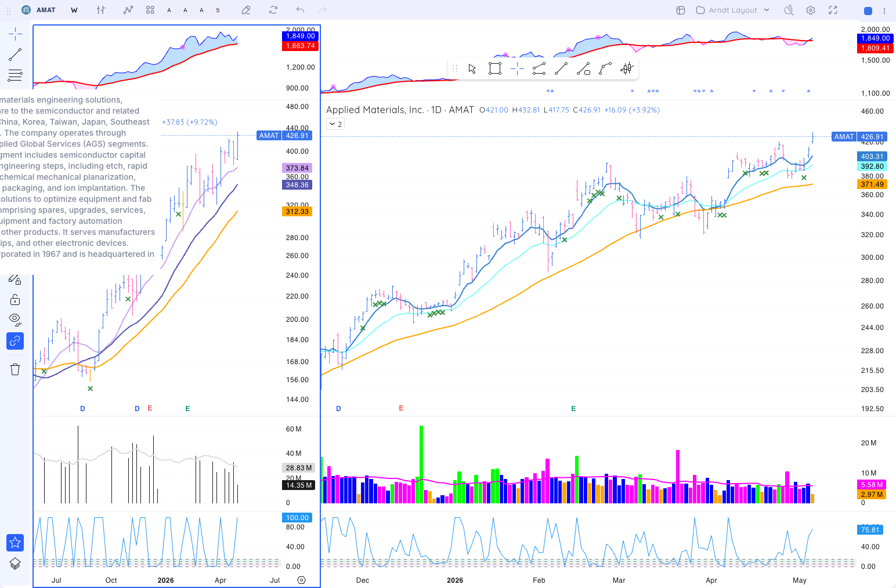Expand the Arndt Layout dropdown arrow
The width and height of the screenshot is (896, 588).
click(767, 10)
